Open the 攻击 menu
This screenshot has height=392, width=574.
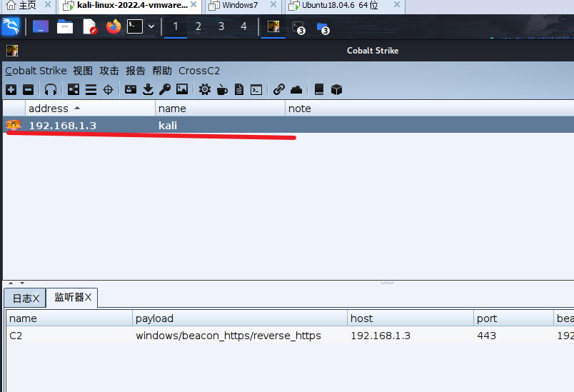click(109, 71)
